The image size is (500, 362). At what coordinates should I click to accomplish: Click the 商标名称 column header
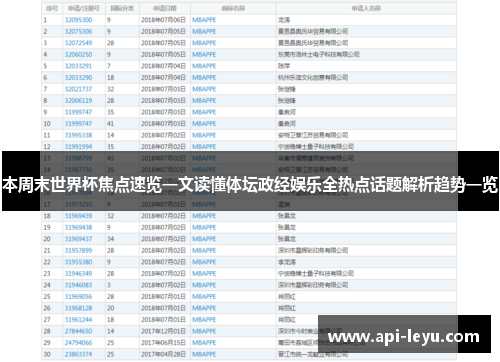click(233, 8)
